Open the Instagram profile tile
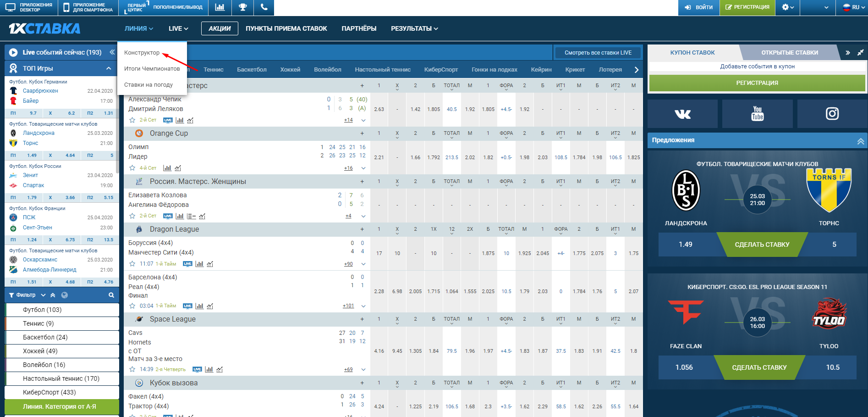This screenshot has height=417, width=868. pyautogui.click(x=832, y=114)
